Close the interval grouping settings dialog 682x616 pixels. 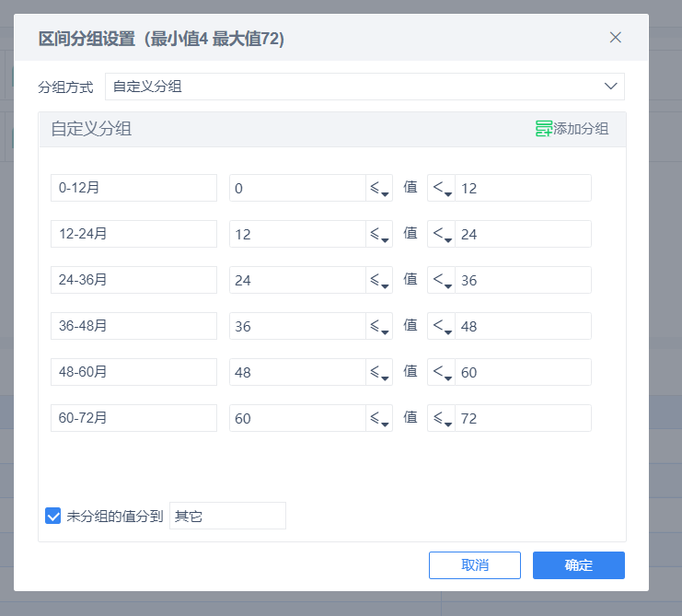point(615,38)
